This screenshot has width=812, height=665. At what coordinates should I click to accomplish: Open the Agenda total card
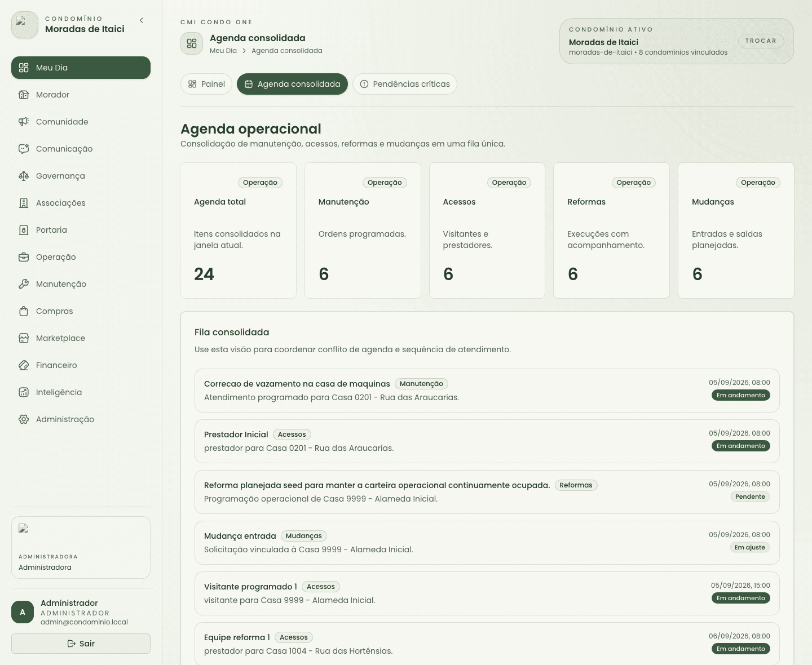click(238, 230)
